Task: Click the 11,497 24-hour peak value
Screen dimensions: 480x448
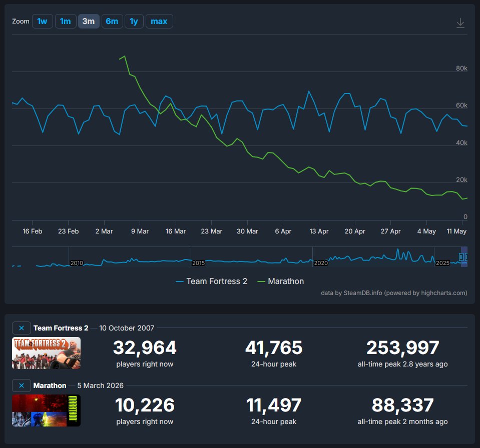Action: point(274,405)
